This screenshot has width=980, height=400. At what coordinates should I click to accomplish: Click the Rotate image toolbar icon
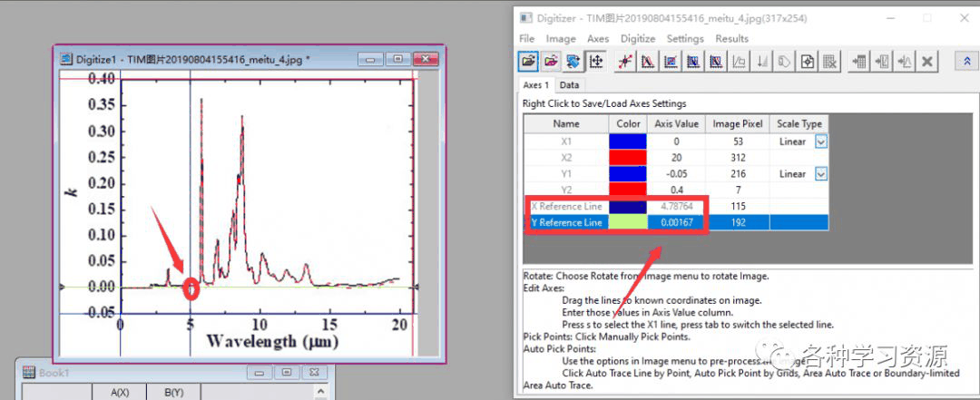point(573,62)
